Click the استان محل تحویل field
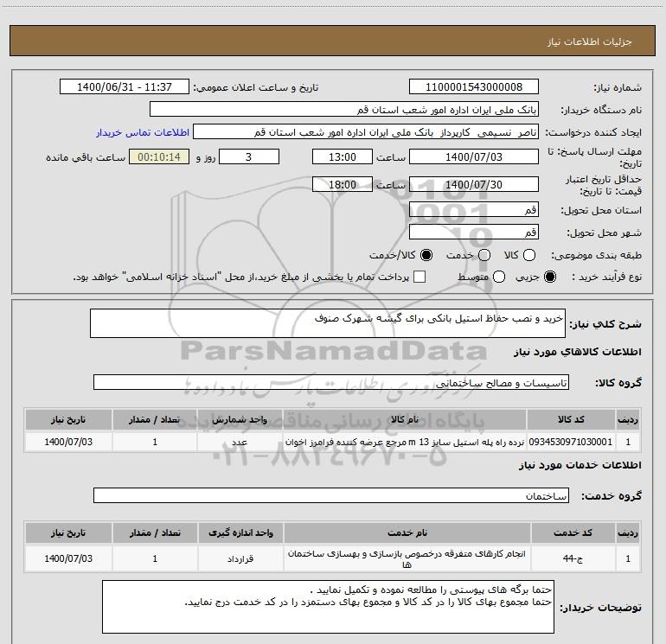This screenshot has height=644, width=666. [474, 210]
